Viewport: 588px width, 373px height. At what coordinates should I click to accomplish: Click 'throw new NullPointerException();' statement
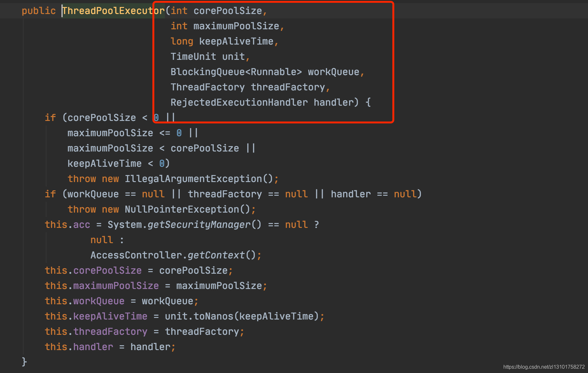162,209
